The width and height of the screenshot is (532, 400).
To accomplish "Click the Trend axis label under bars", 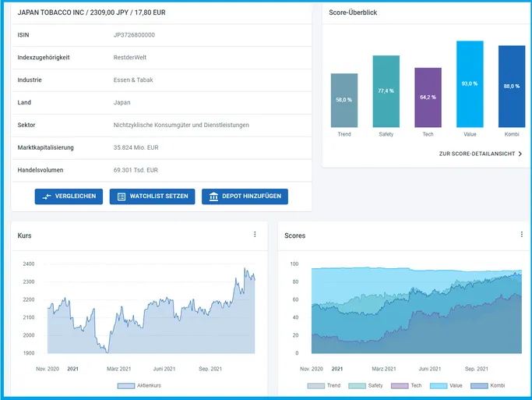I will coord(344,134).
